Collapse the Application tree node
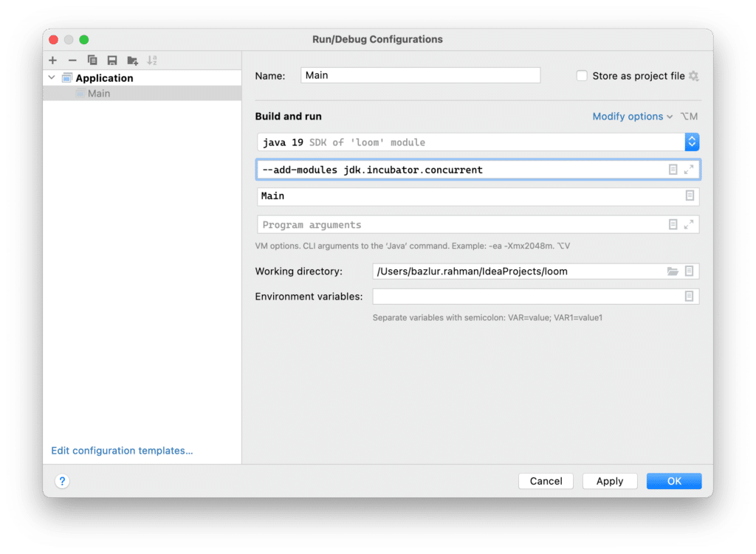The image size is (756, 554). (52, 77)
